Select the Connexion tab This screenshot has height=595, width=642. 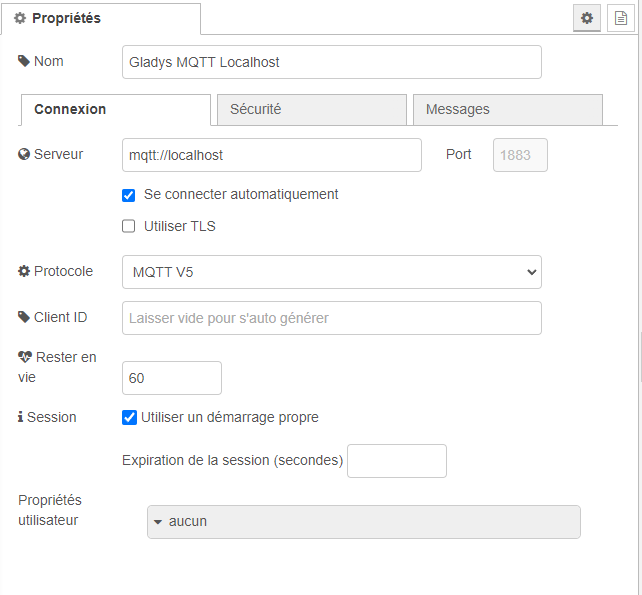coord(115,109)
